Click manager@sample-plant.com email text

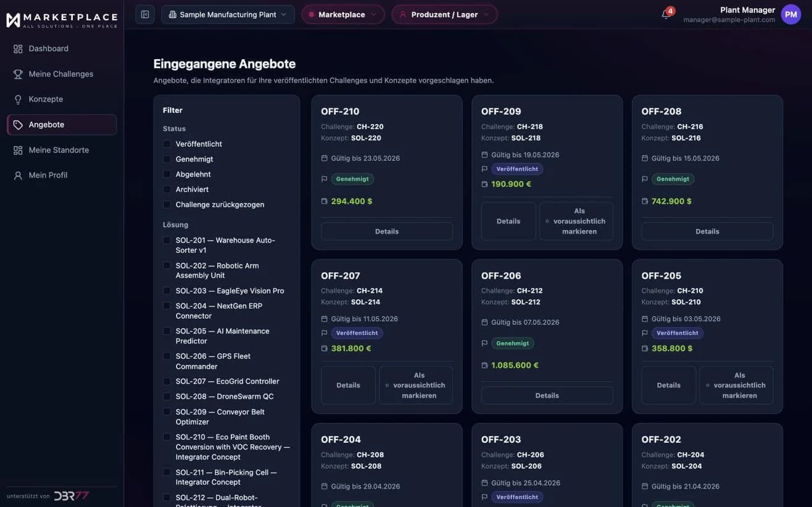coord(729,20)
